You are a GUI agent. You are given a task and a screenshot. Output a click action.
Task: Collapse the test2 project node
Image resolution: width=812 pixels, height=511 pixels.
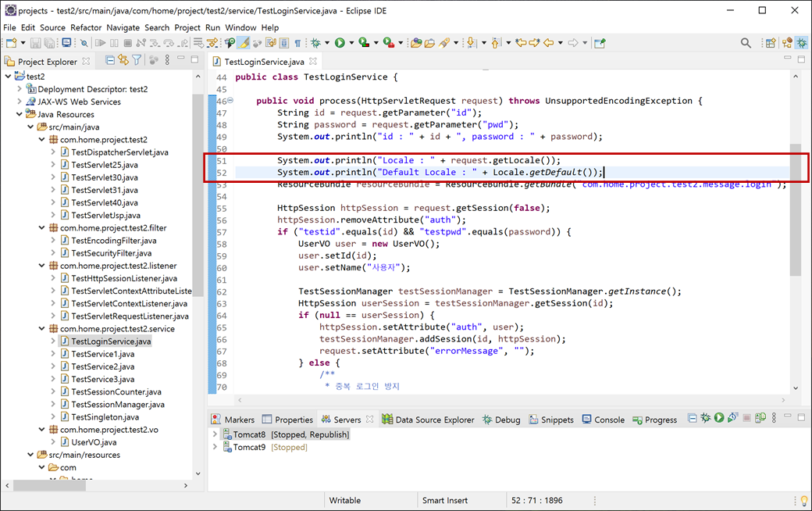coord(8,77)
